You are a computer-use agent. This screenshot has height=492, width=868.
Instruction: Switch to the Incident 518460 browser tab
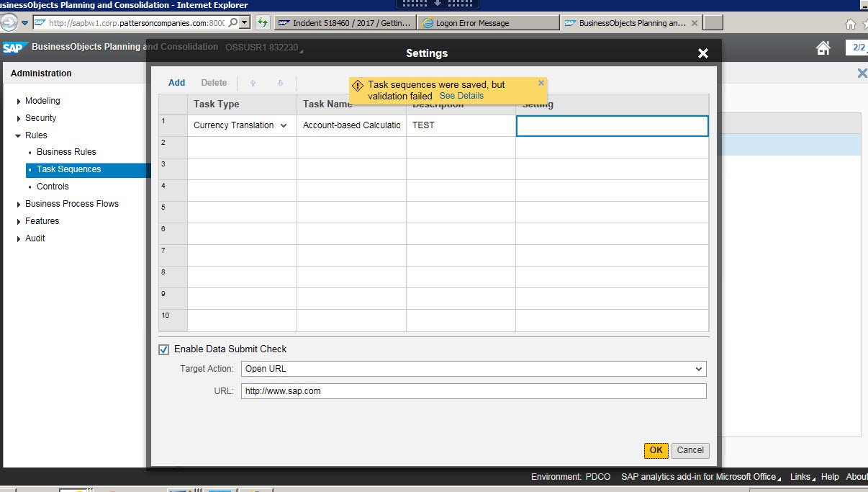(x=345, y=23)
